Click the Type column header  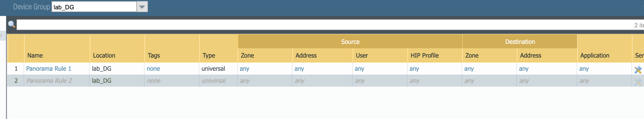(x=209, y=55)
